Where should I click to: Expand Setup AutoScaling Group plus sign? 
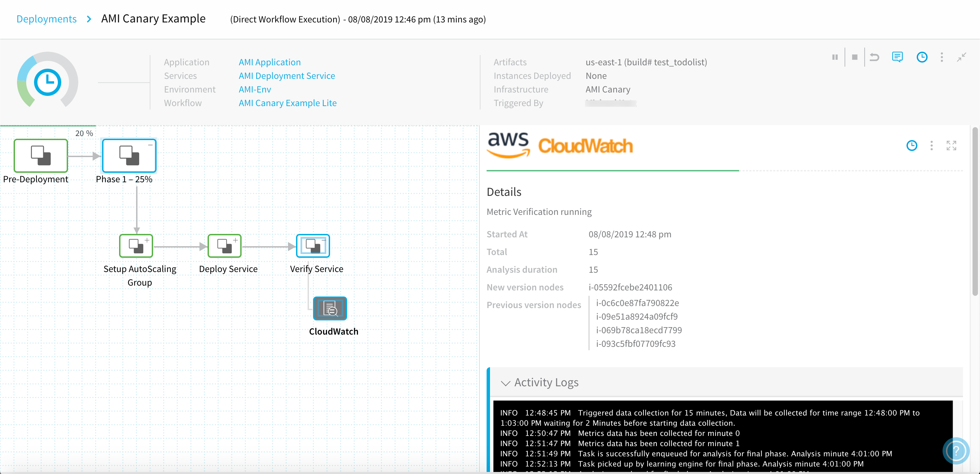147,240
